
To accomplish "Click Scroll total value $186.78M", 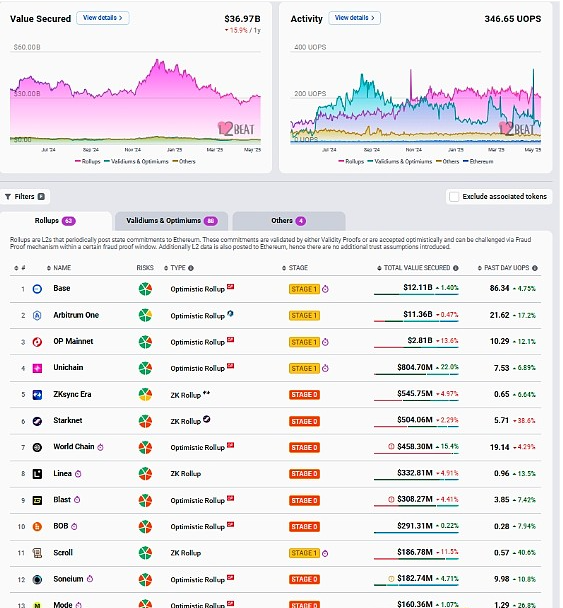I will point(414,552).
